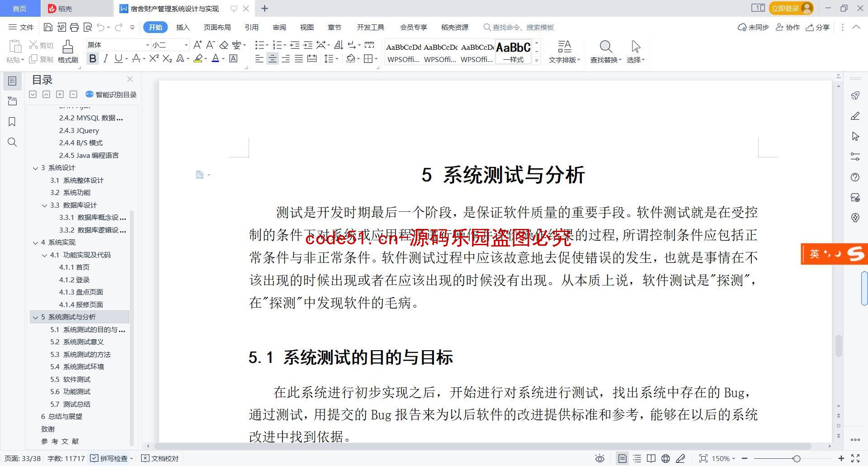Decrease font size icon
Viewport: 868px width, 466px height.
[210, 45]
